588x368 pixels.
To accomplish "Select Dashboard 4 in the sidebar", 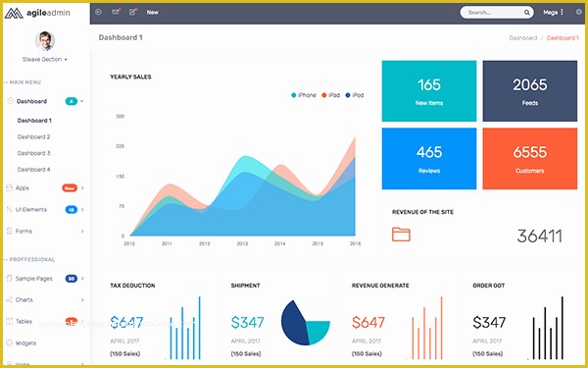I will point(33,170).
